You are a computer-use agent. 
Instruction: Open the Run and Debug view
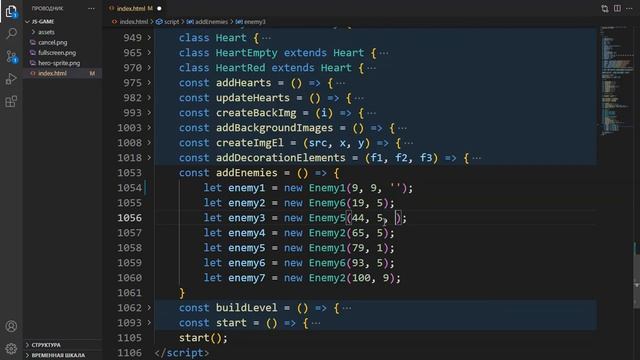(11, 79)
